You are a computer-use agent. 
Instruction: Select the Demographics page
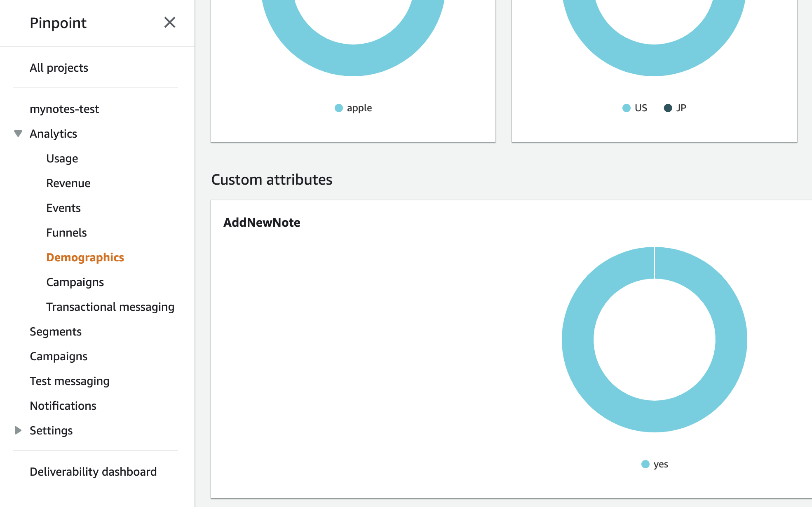tap(85, 257)
